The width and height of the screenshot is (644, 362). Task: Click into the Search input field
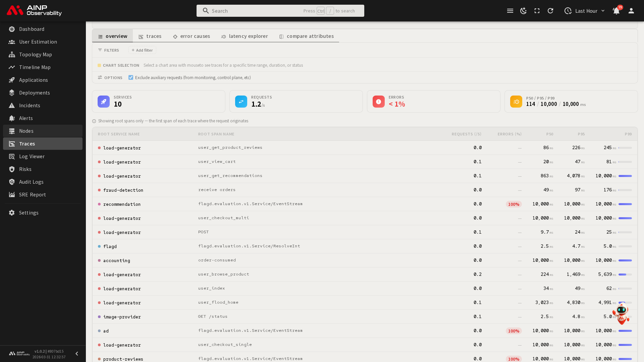[255, 11]
